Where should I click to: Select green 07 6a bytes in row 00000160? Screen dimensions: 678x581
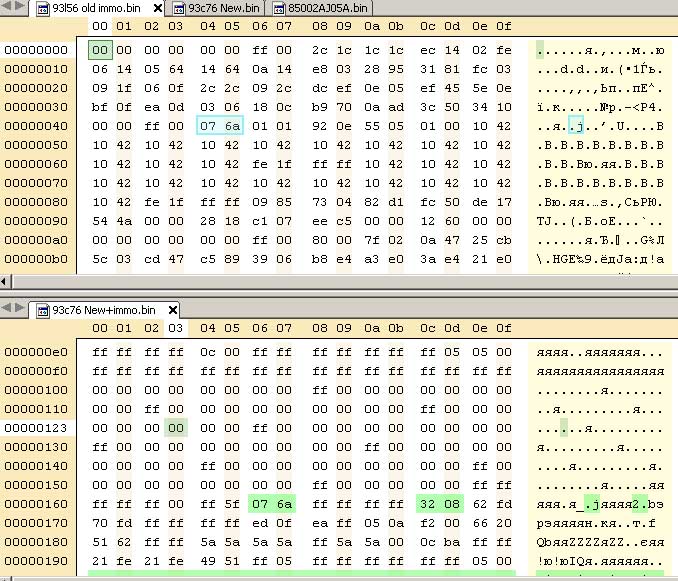tap(271, 504)
